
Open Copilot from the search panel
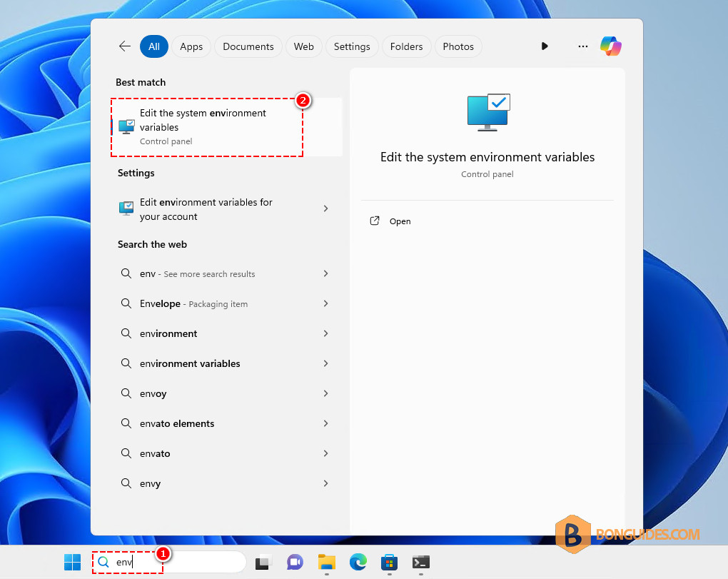coord(610,46)
